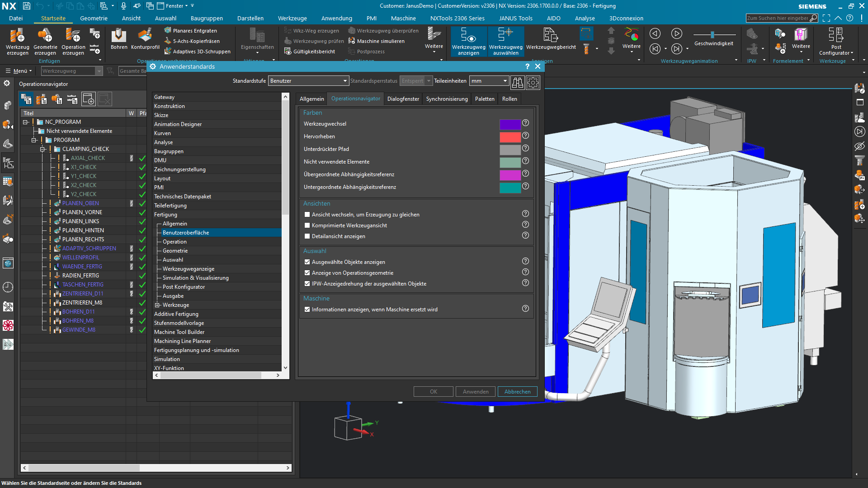Uncheck Anzeige von Operationsgeometrie
The image size is (868, 488).
tap(307, 273)
